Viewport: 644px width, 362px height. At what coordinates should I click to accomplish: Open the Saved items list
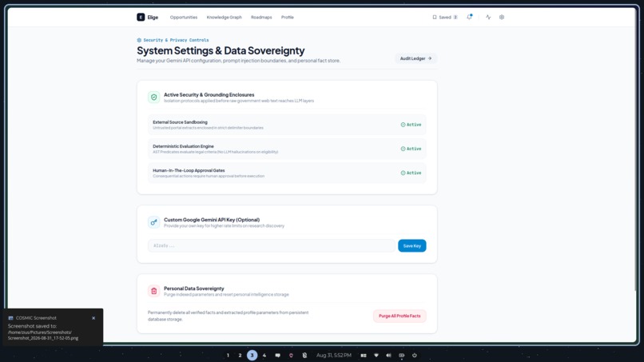[x=445, y=18]
